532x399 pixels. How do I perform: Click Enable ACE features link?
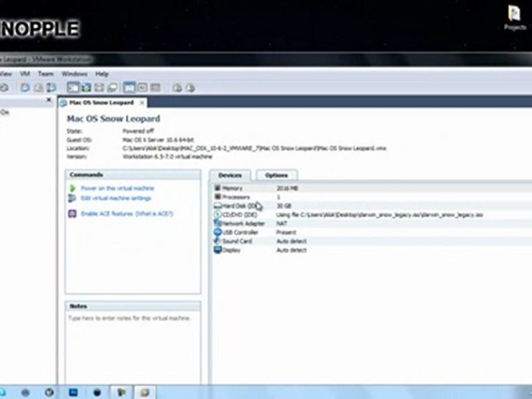tap(107, 214)
